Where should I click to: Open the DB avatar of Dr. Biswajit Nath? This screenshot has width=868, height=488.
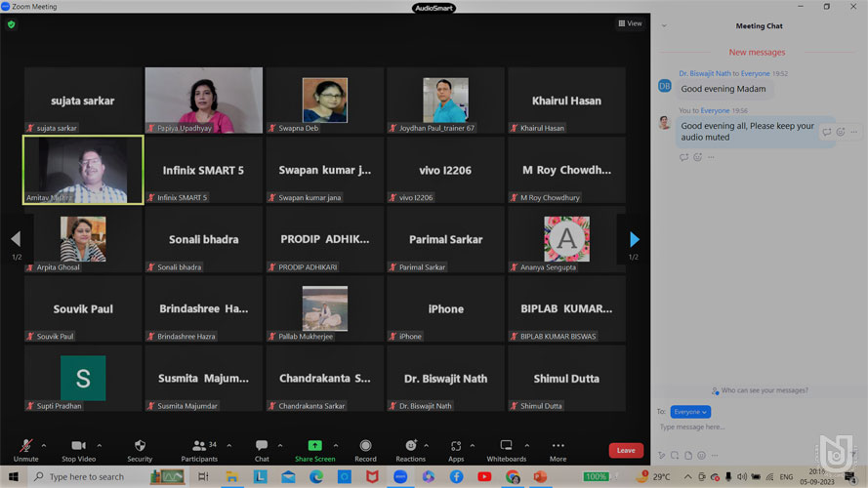pos(665,86)
